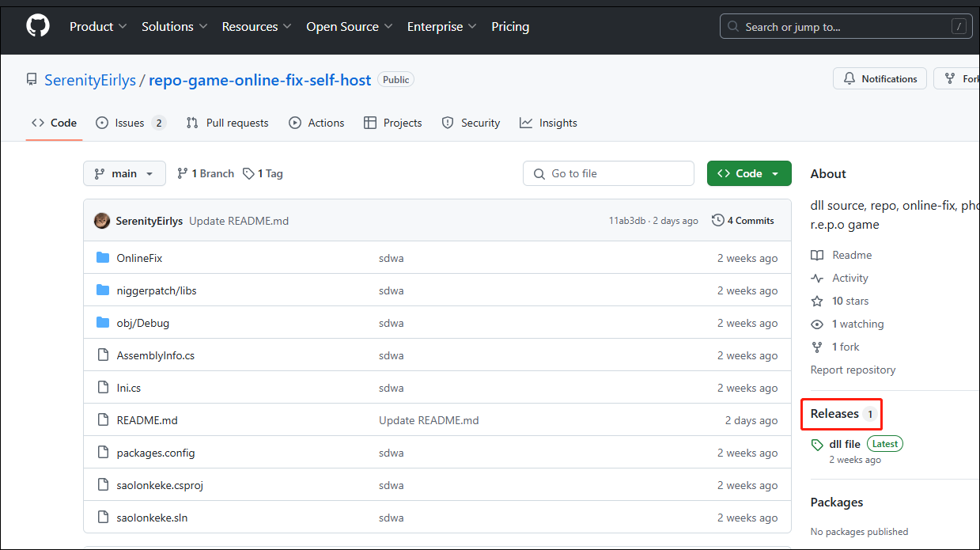
Task: Open the obj/Debug folder
Action: coord(142,323)
